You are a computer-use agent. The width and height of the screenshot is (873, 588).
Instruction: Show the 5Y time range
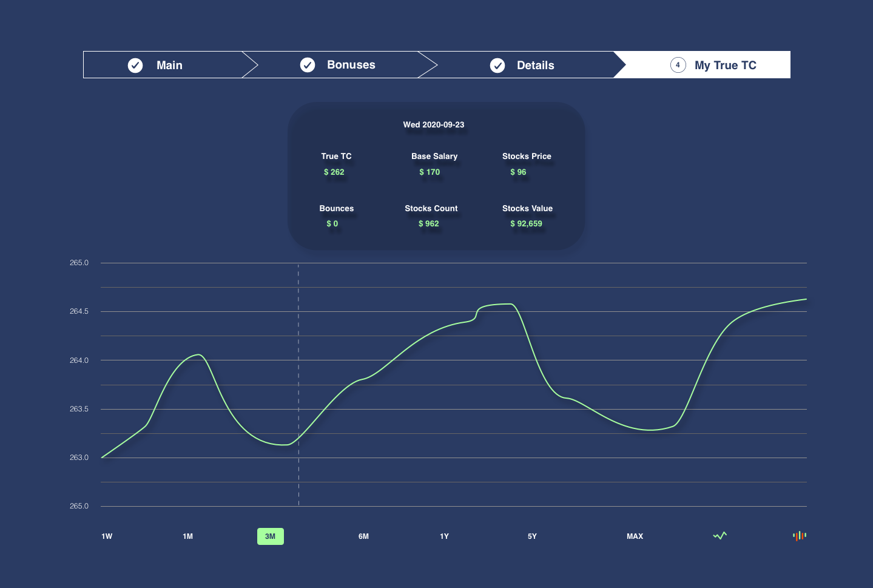(x=532, y=536)
